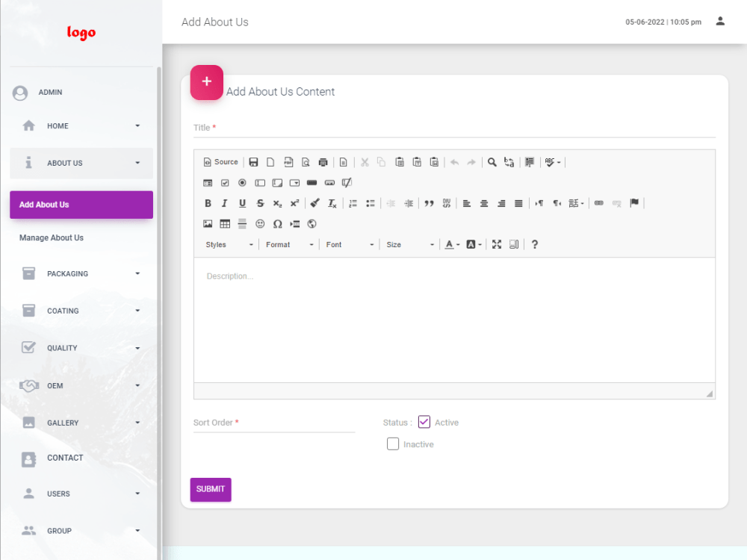Screen dimensions: 747x560
Task: Align text left
Action: (467, 203)
